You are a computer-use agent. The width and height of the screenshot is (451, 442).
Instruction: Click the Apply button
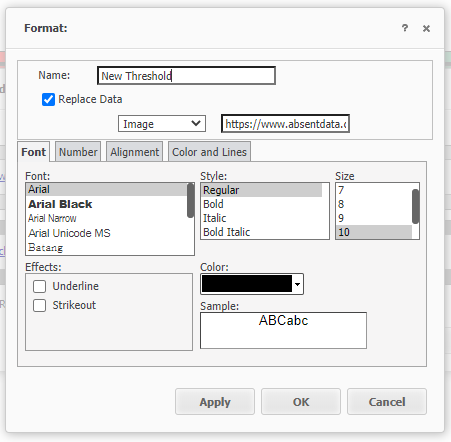(215, 402)
